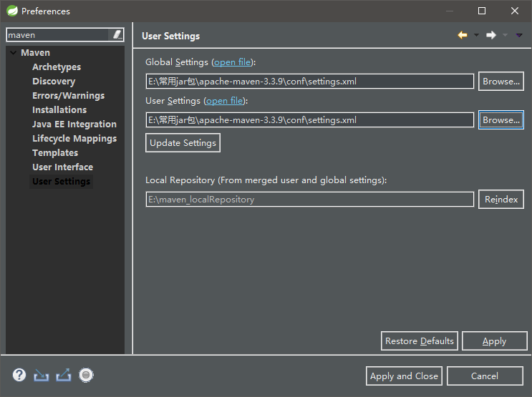The height and width of the screenshot is (397, 532).
Task: Open the purple view menu triangle
Action: [x=519, y=35]
